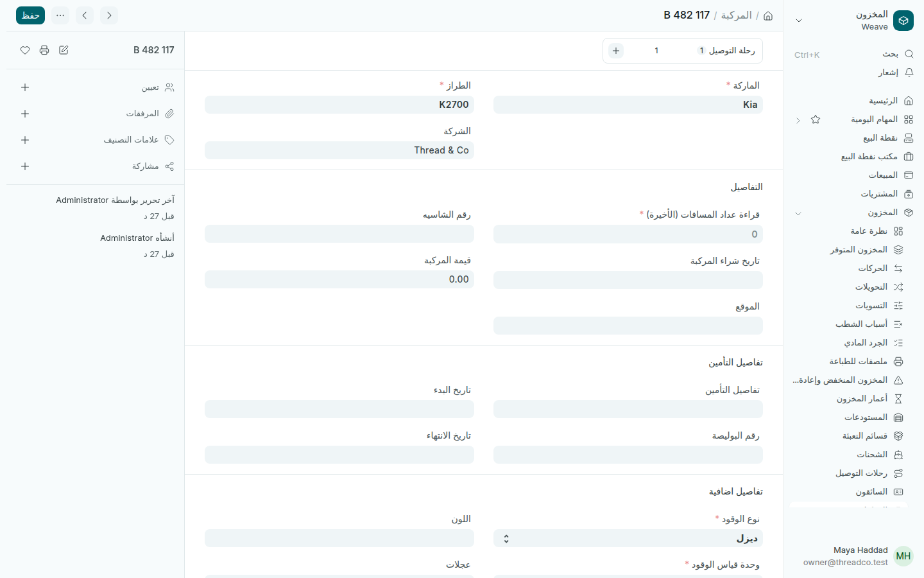Open the three-dots more options menu
Screen dimensions: 924x578
[60, 15]
